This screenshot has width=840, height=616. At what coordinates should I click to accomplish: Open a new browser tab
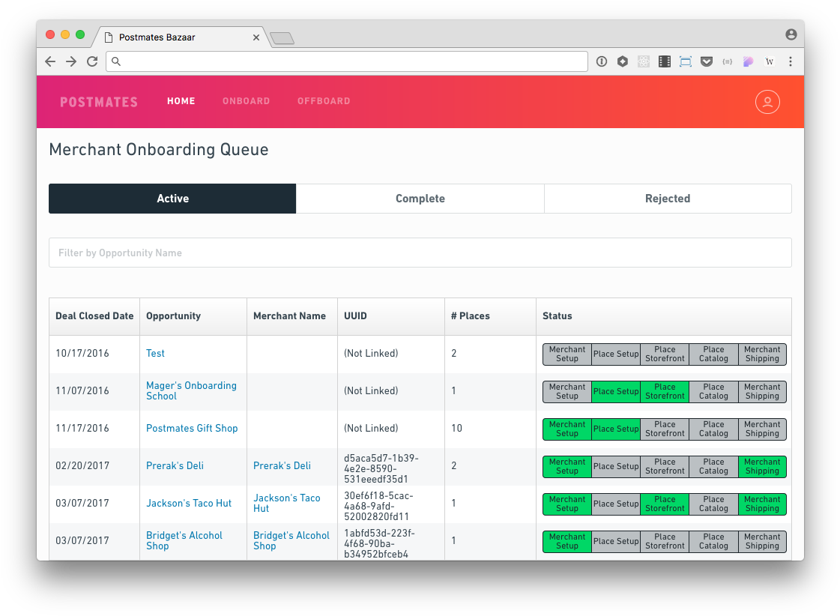282,38
